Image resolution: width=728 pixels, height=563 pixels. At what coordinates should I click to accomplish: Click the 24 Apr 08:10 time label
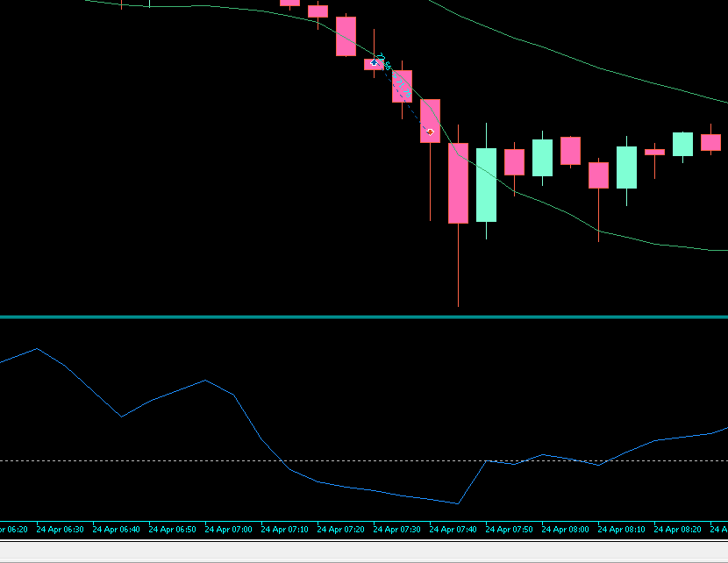tap(622, 530)
